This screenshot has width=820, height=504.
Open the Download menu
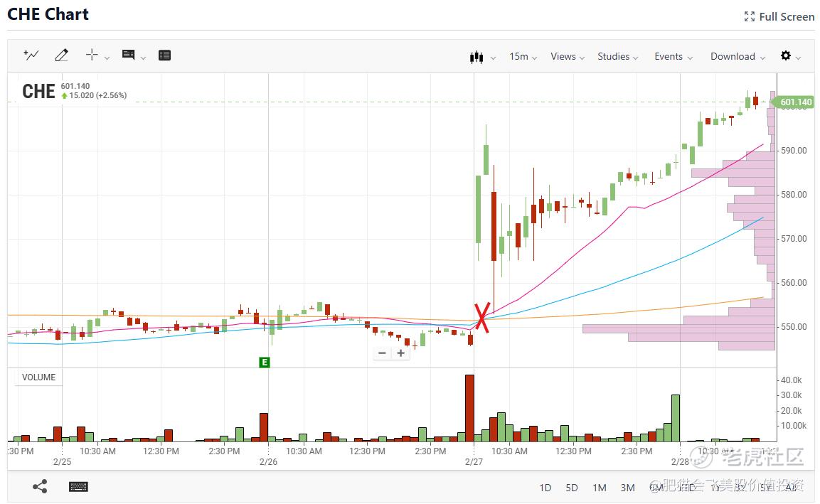[738, 56]
